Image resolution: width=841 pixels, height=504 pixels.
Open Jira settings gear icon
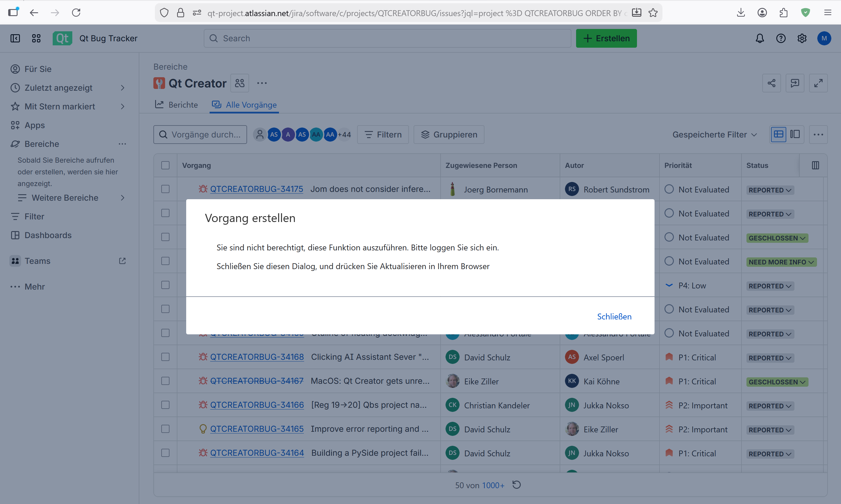click(x=801, y=38)
